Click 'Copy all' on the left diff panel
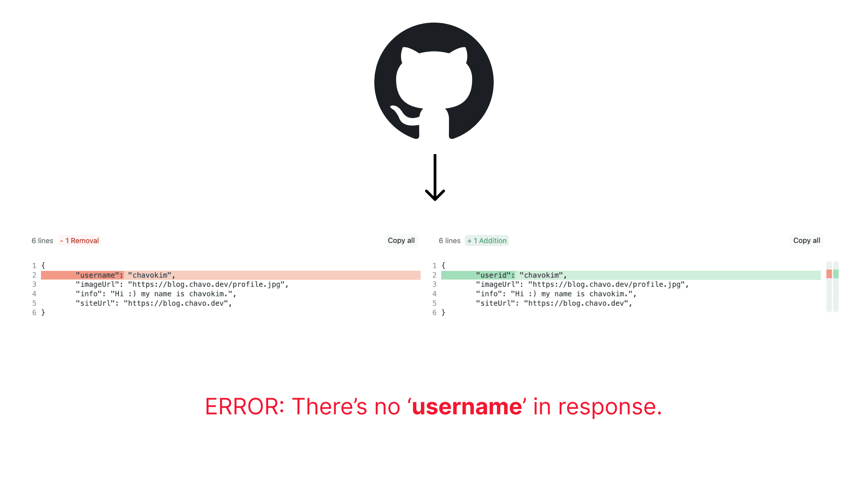 pos(401,240)
